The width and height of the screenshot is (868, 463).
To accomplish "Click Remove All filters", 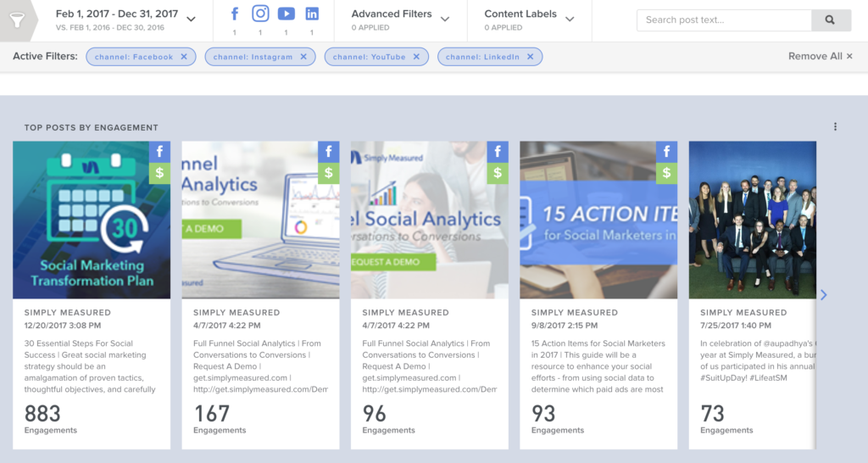I will click(821, 56).
